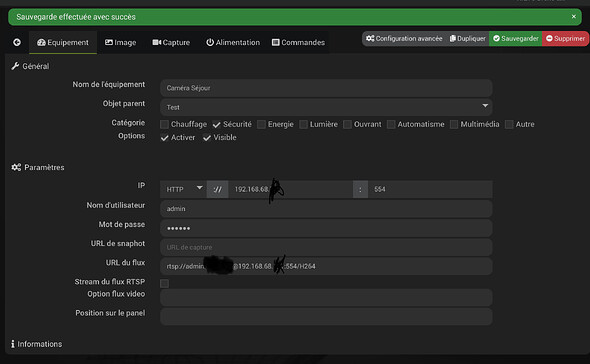Click the 'Nom de l'équipement' label
The width and height of the screenshot is (590, 364).
click(x=109, y=84)
